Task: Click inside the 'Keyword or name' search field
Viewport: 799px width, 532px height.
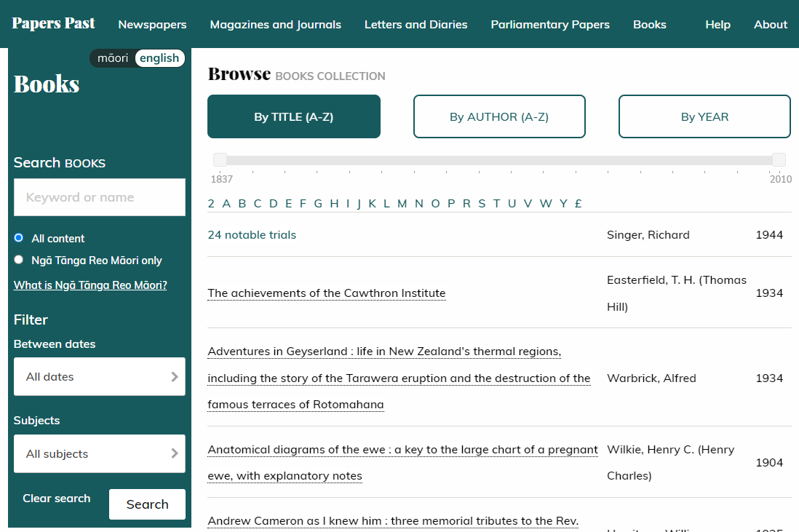Action: click(99, 197)
